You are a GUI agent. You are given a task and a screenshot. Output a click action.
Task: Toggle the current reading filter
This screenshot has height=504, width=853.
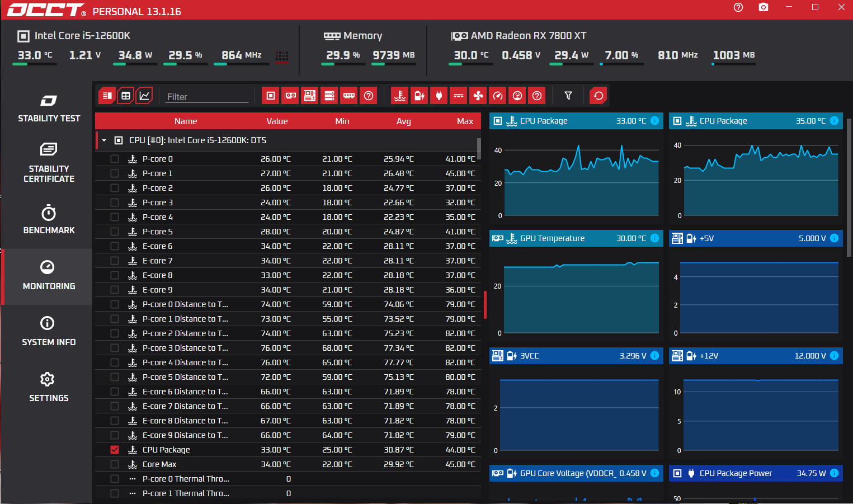tap(459, 96)
